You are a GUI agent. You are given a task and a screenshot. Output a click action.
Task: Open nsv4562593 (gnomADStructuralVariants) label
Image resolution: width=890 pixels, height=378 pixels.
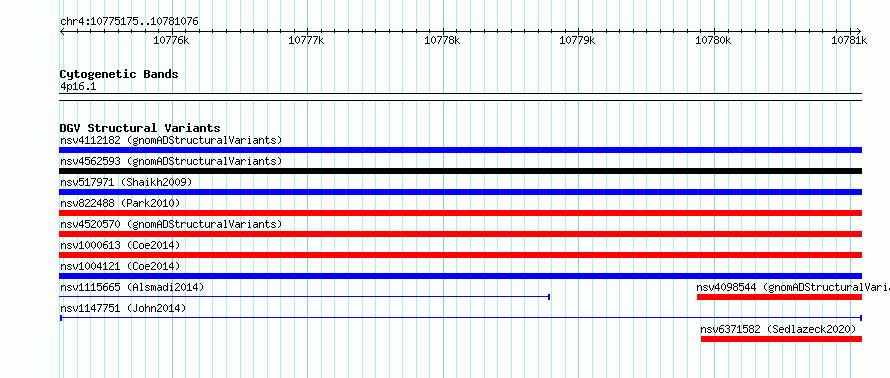[x=171, y=161]
